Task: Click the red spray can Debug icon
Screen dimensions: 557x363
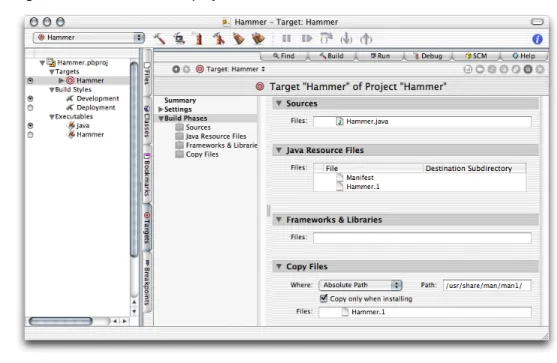Action: pos(199,38)
